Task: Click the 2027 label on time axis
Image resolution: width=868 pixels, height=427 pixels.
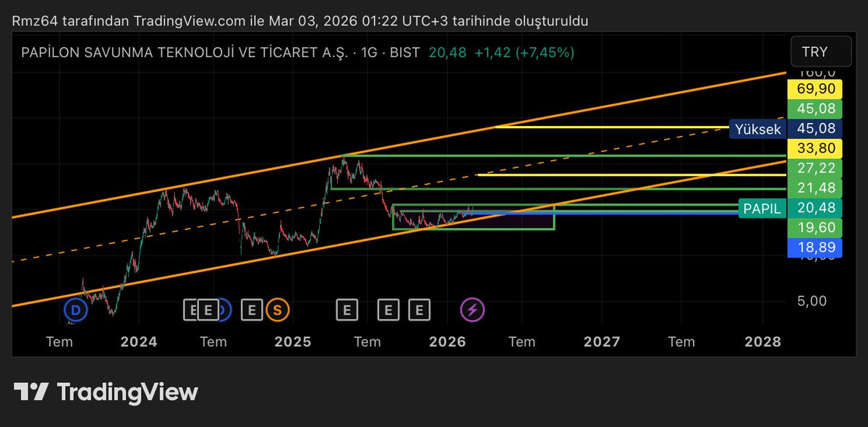Action: 601,342
